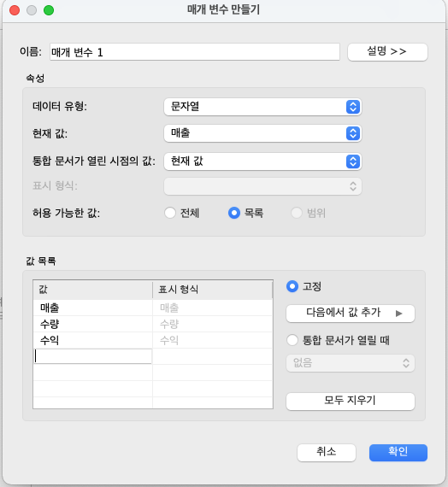Click the 취소 button
This screenshot has width=448, height=487.
click(326, 453)
